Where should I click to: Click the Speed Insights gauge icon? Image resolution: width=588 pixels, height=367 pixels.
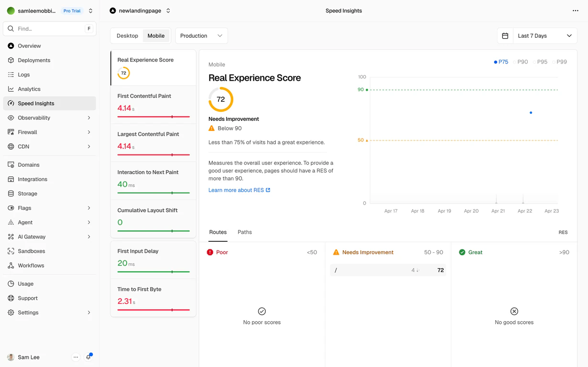click(x=11, y=103)
